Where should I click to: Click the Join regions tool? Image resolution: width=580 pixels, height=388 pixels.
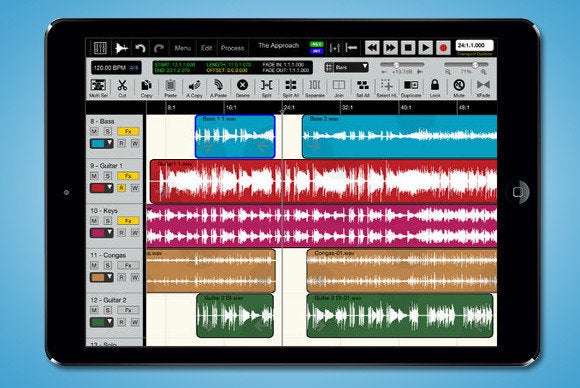pos(339,88)
